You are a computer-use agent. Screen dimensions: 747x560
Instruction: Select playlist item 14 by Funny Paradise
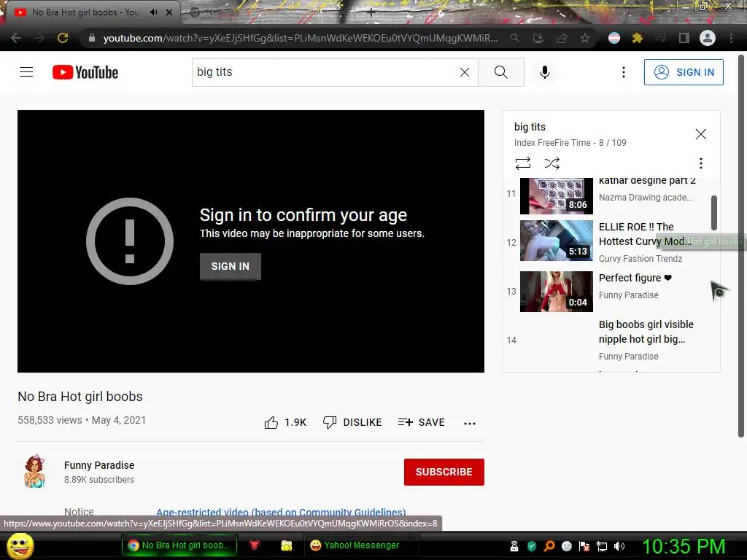(611, 340)
